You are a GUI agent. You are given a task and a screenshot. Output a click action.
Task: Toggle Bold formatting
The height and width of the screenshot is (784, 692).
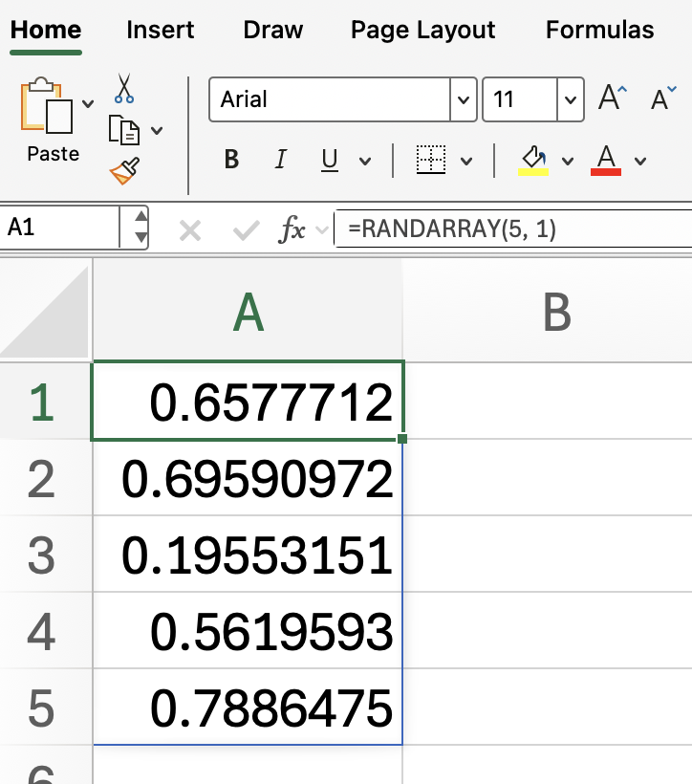[231, 160]
